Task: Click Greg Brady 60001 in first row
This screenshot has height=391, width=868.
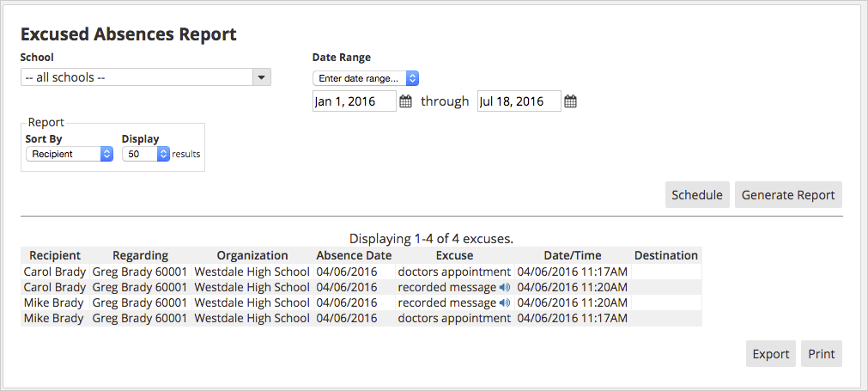Action: pos(140,272)
